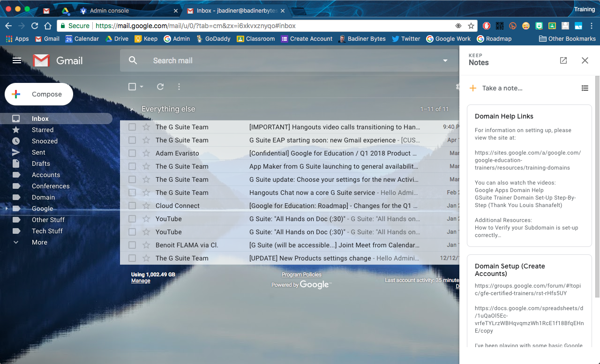Open the QR code extension icon
Image resolution: width=600 pixels, height=364 pixels.
click(500, 26)
